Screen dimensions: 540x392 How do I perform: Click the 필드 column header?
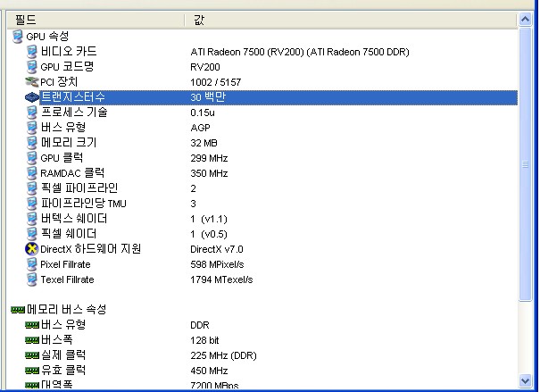pos(96,20)
